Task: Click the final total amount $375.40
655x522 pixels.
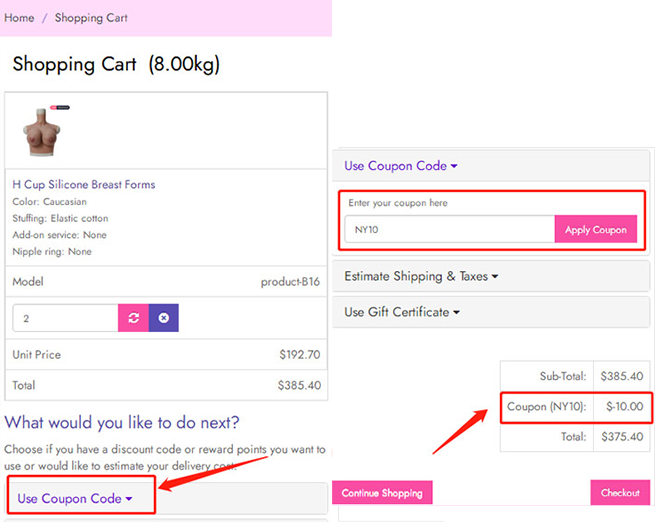Action: pyautogui.click(x=622, y=437)
